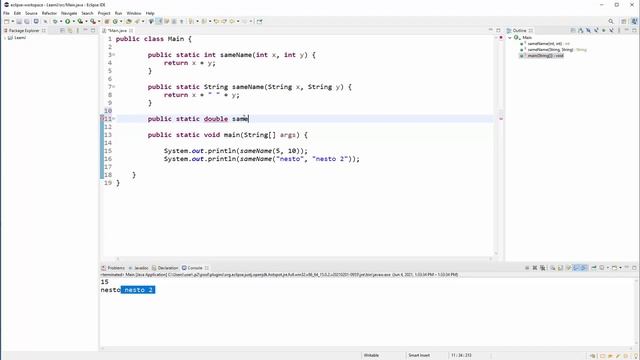Viewport: 640px width, 360px height.
Task: Click Remove All Terminated Launches icon in Console
Action: (542, 268)
